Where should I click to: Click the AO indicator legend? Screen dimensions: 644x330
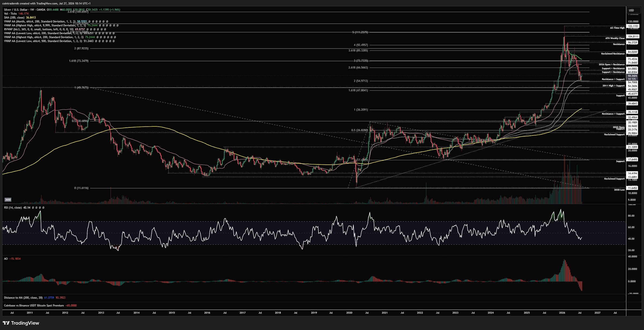click(12, 259)
